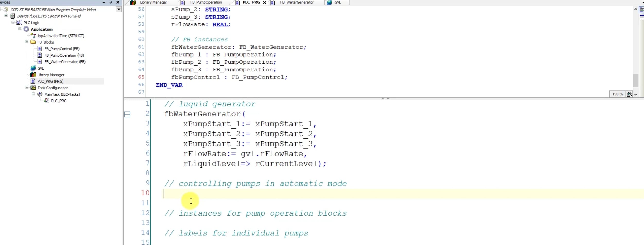Image resolution: width=644 pixels, height=245 pixels.
Task: Pin the Devices panel
Action: point(111,2)
